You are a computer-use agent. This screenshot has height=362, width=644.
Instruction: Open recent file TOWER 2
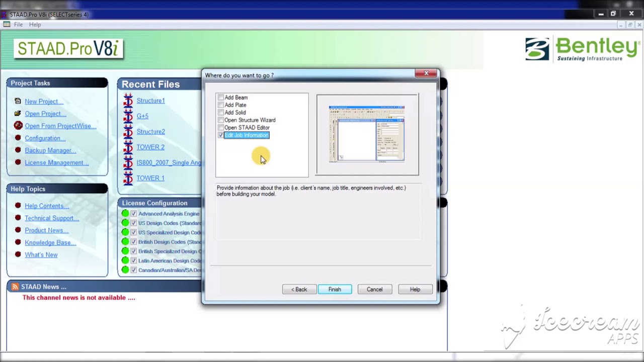point(150,147)
